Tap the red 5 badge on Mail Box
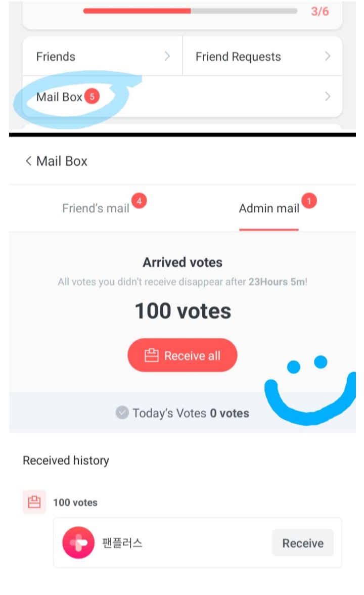 [x=92, y=97]
